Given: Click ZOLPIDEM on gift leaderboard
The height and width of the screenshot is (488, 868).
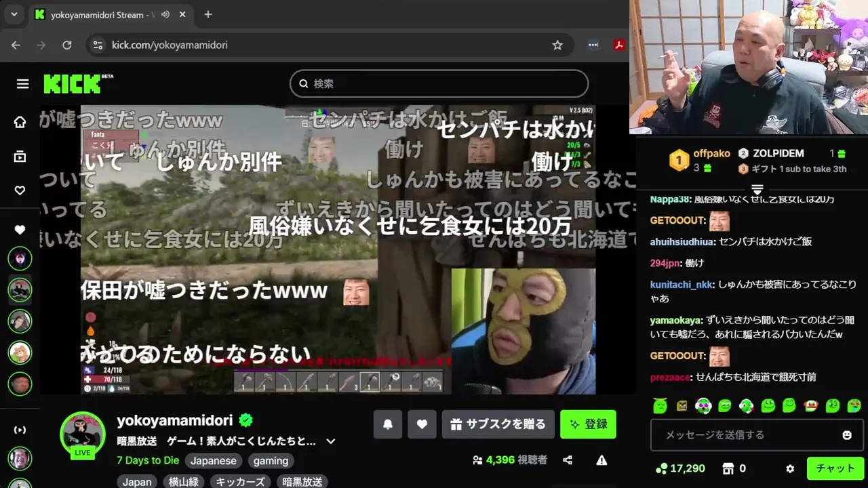Looking at the screenshot, I should point(778,154).
